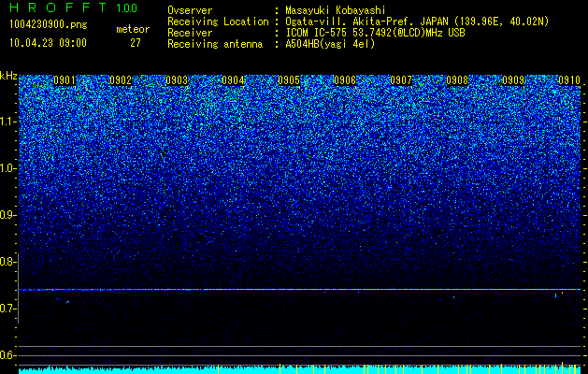Viewport: 588px width, 374px height.
Task: Click the 0.9 frequency axis label
Action: click(x=7, y=215)
